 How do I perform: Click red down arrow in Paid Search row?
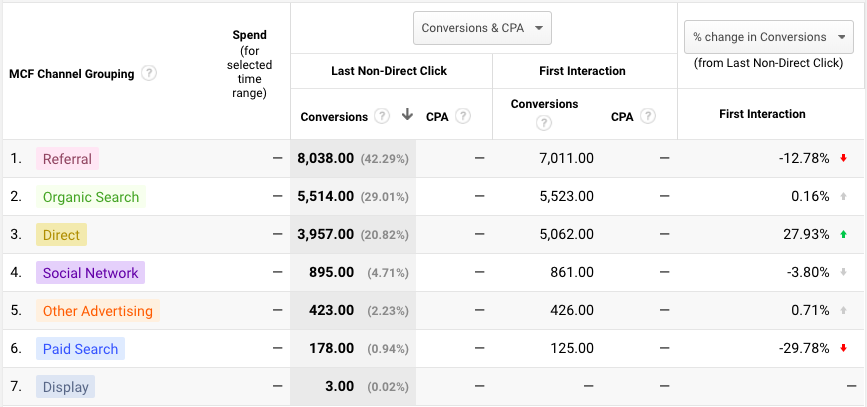[x=843, y=348]
